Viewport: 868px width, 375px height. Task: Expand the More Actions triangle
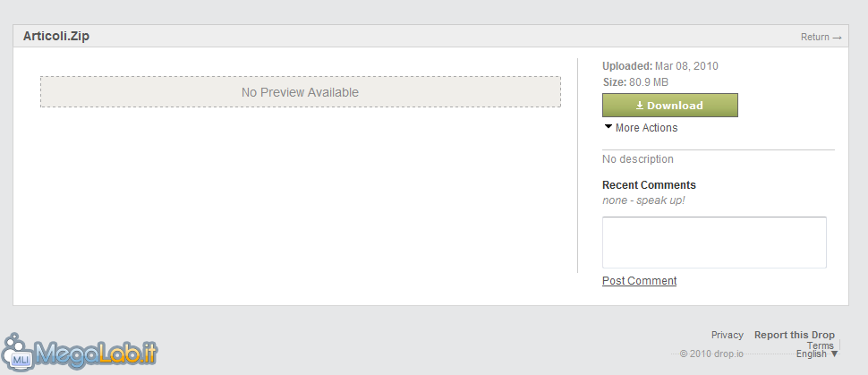tap(608, 127)
